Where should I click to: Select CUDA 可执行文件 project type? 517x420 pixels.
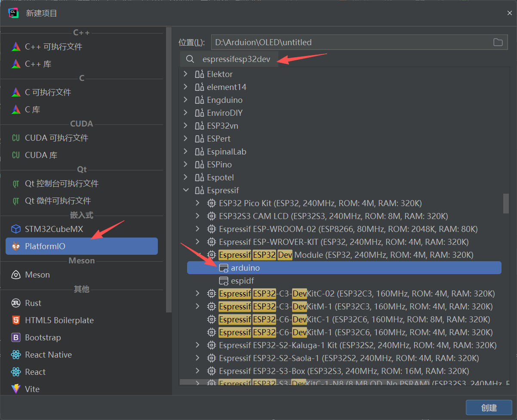point(82,138)
